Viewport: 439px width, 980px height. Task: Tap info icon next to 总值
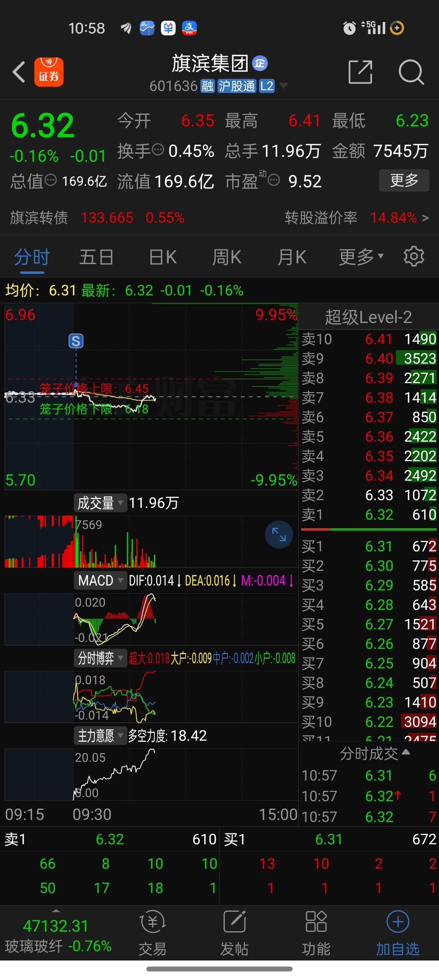point(50,180)
